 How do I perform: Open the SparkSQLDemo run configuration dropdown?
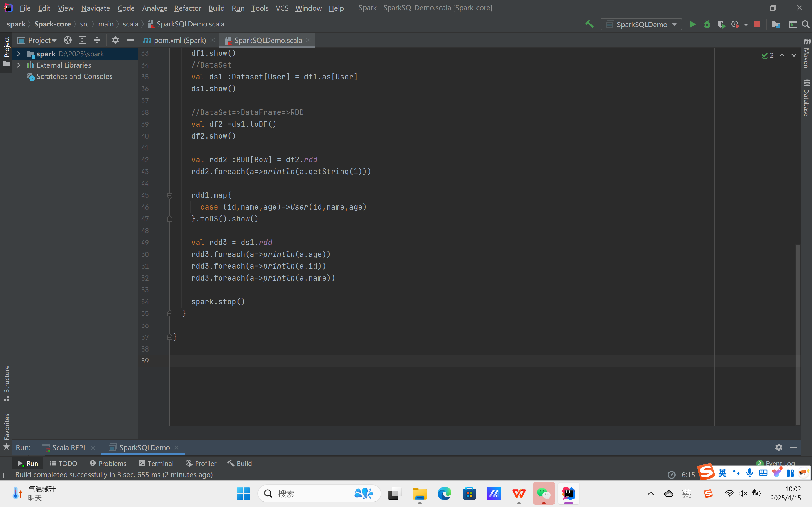[x=641, y=24]
